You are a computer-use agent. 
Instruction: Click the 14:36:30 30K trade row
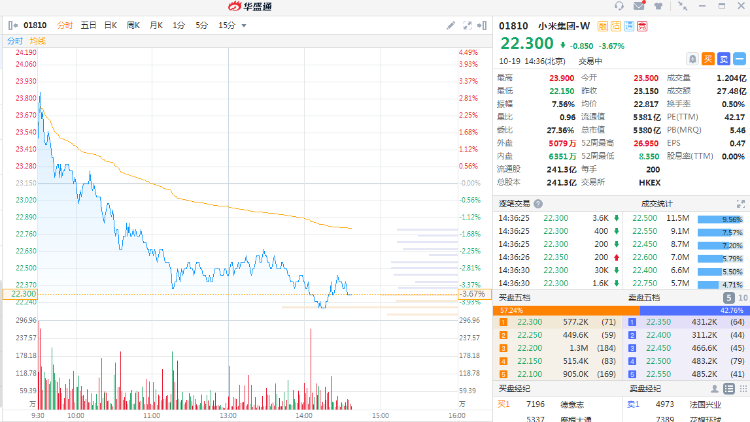[559, 270]
